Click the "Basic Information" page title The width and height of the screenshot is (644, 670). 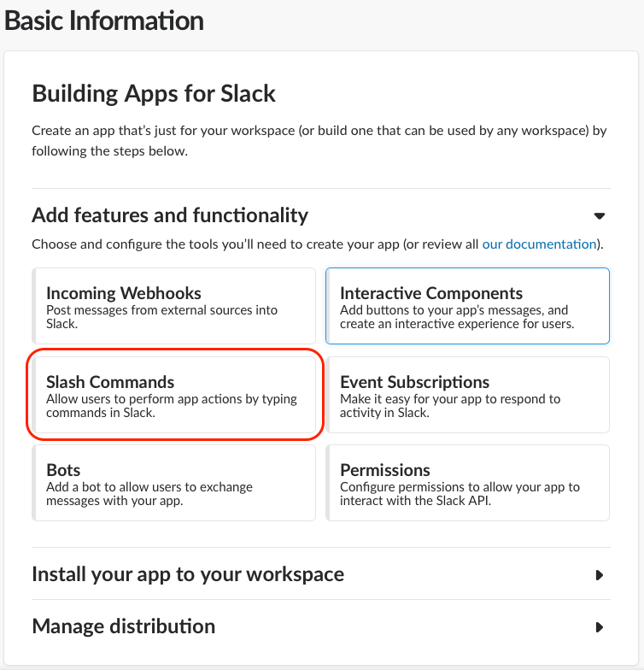point(104,21)
